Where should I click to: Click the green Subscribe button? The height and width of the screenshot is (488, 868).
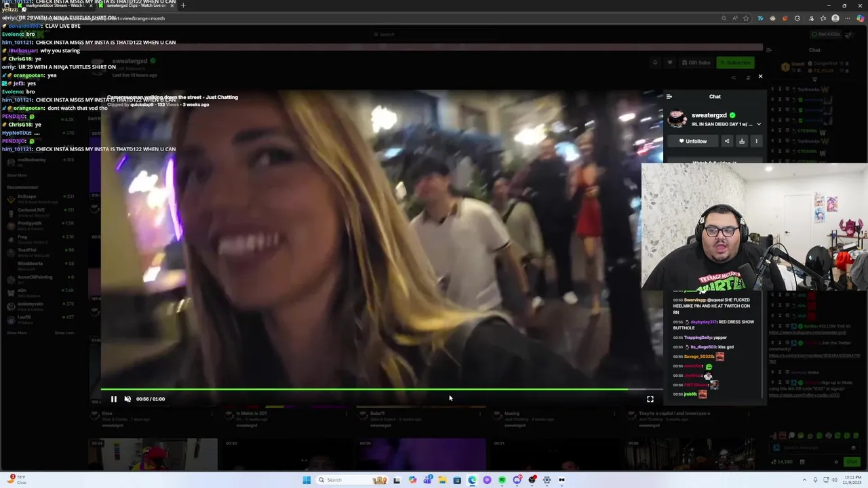tap(735, 62)
